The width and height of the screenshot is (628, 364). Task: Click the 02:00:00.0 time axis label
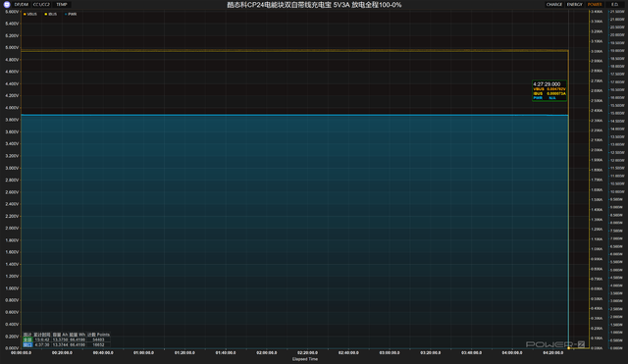tap(267, 353)
